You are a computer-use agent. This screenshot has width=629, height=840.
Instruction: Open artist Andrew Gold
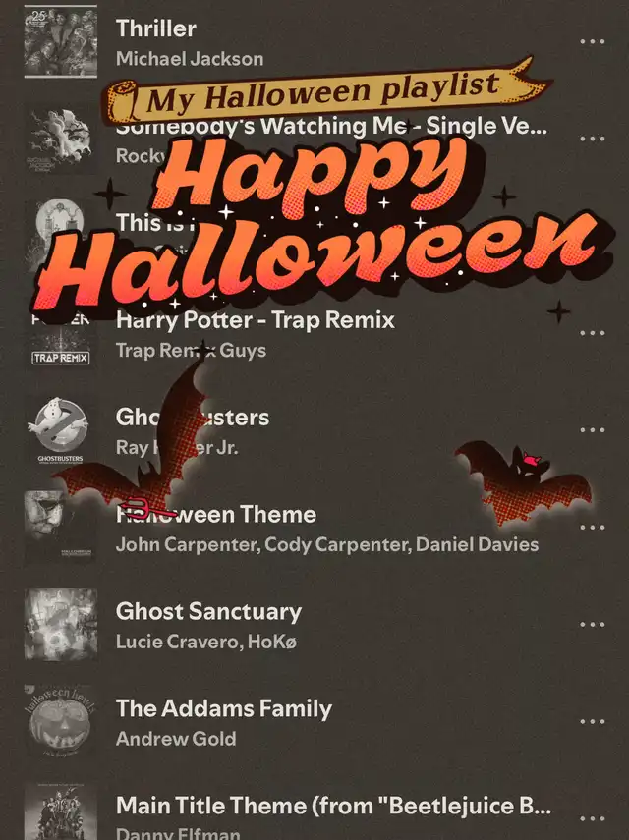(176, 739)
